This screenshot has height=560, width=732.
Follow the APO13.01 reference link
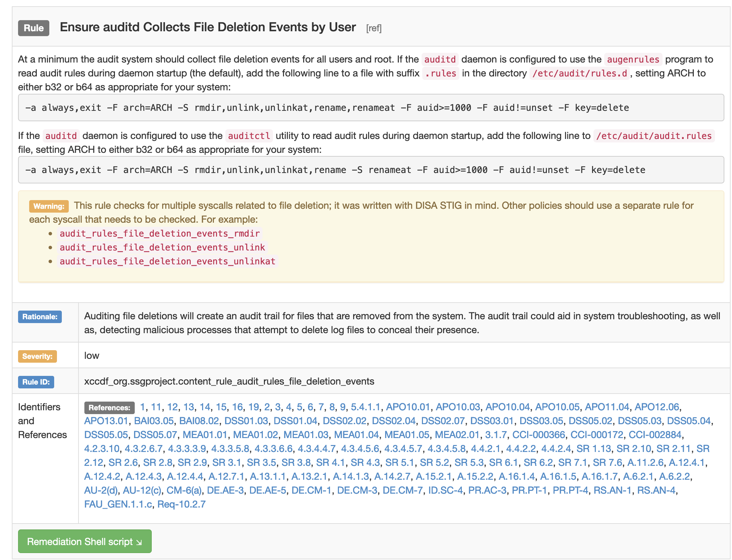106,421
